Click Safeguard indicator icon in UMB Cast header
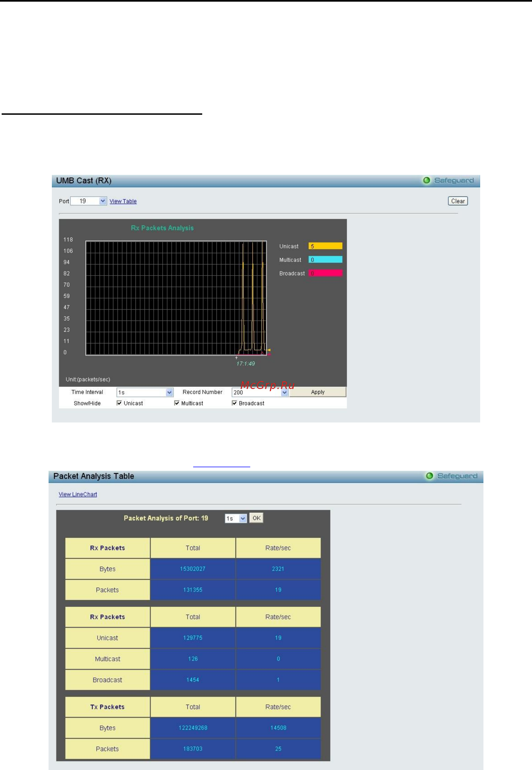 point(426,180)
